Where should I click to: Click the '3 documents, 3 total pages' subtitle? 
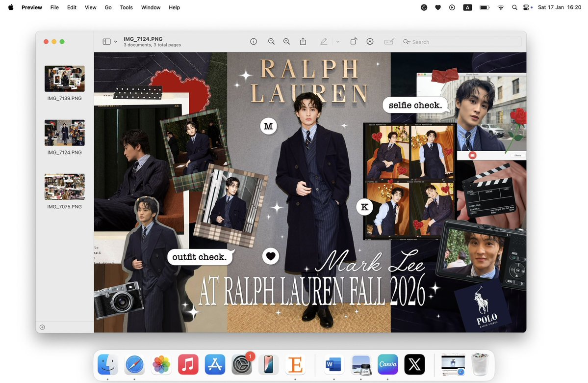pos(152,45)
